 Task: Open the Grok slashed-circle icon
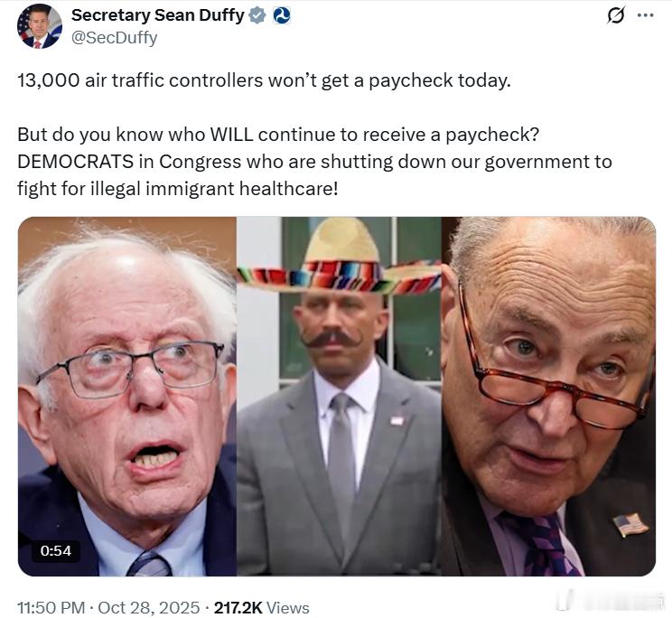(616, 15)
